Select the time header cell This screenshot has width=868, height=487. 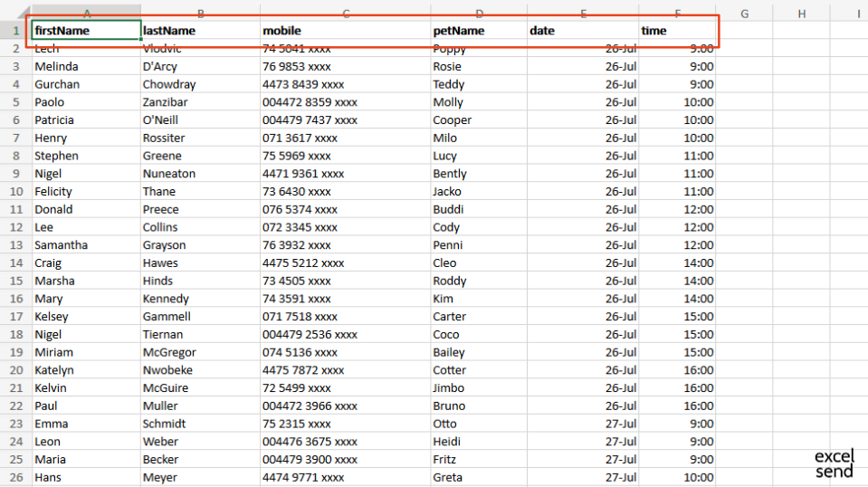pos(677,31)
